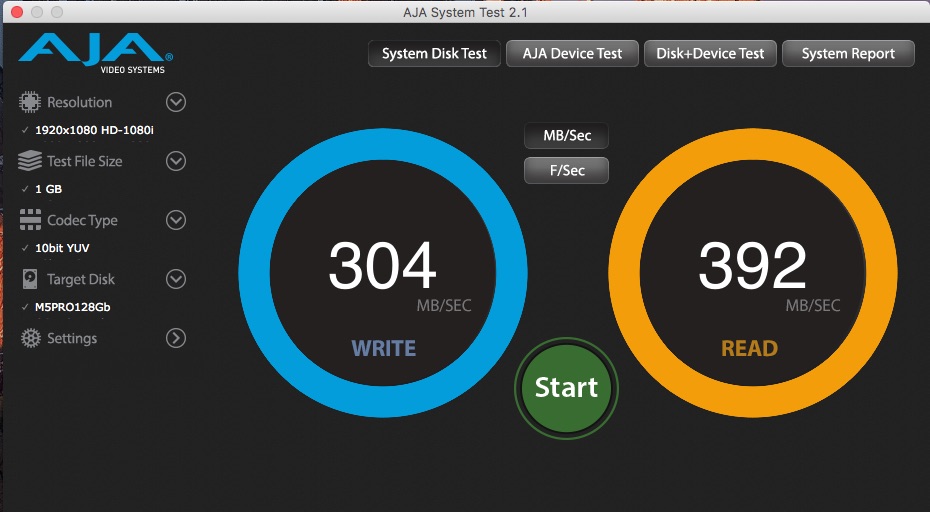930x512 pixels.
Task: Click the AJA System Test 2.1 title
Action: click(465, 12)
